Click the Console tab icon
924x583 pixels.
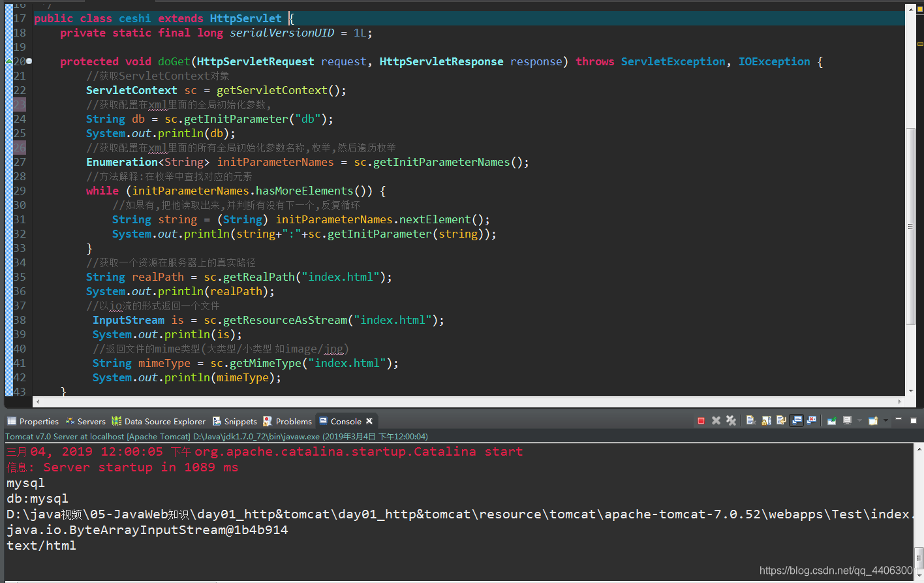[323, 421]
